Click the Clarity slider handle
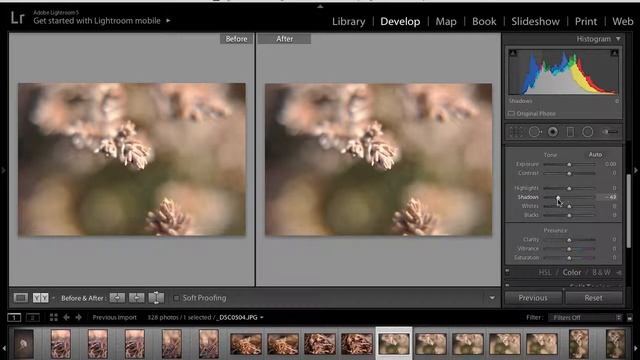 [x=569, y=240]
